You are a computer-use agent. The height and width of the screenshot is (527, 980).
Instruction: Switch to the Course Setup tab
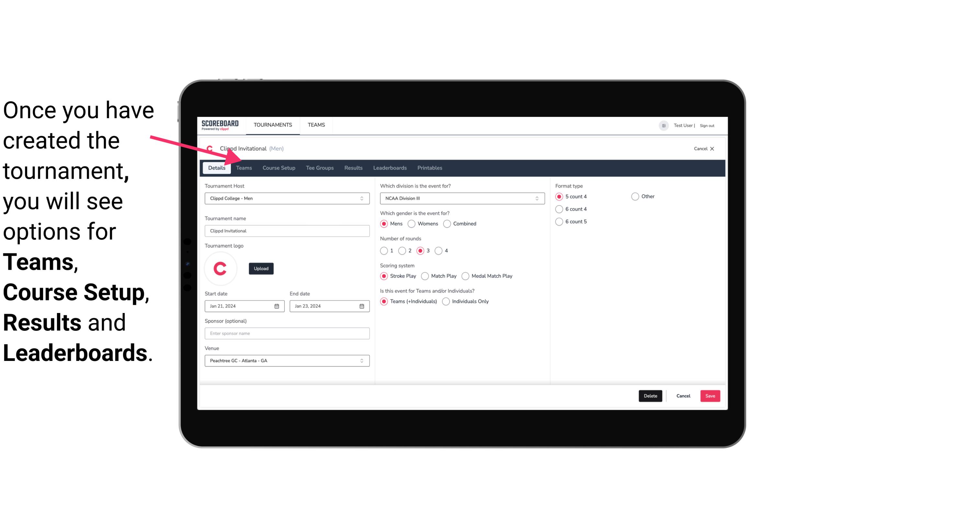point(279,167)
